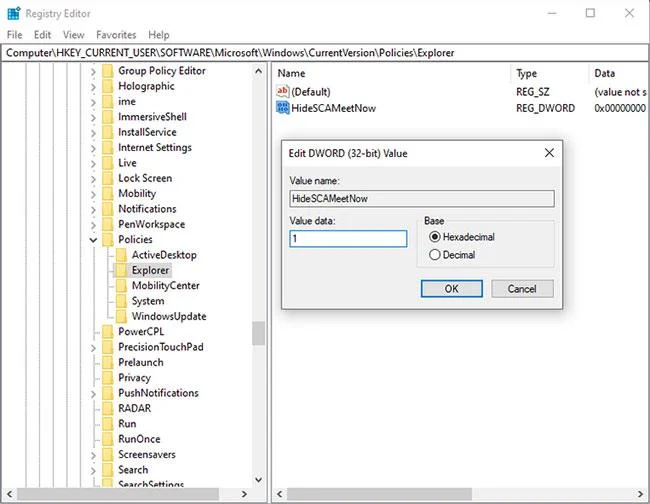Click the tree pane scroll-up arrow
The width and height of the screenshot is (650, 504).
click(259, 71)
